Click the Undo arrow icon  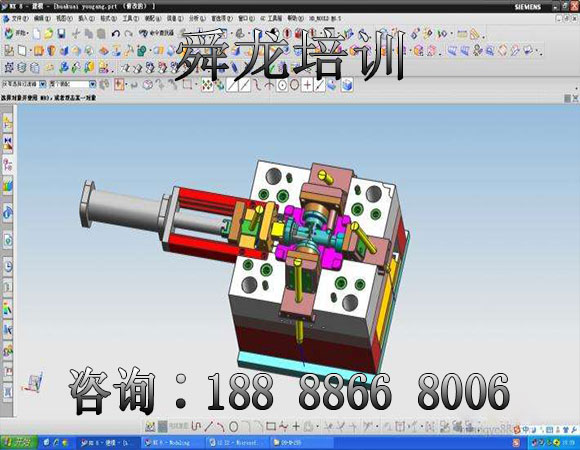coord(116,34)
